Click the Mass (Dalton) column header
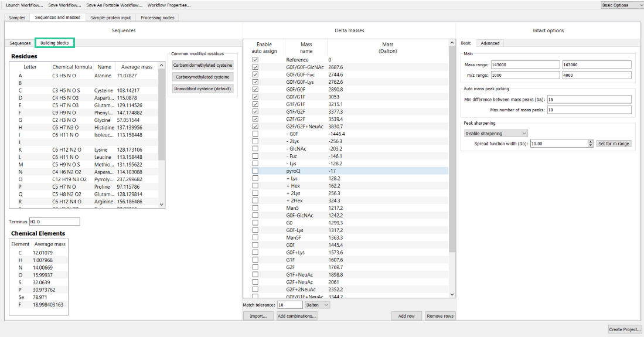The image size is (644, 337). 388,47
